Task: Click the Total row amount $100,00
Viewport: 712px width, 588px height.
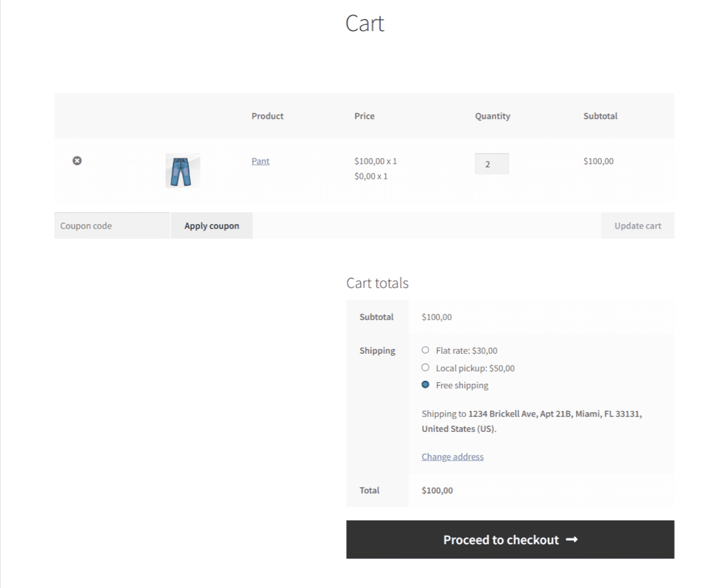Action: point(436,490)
